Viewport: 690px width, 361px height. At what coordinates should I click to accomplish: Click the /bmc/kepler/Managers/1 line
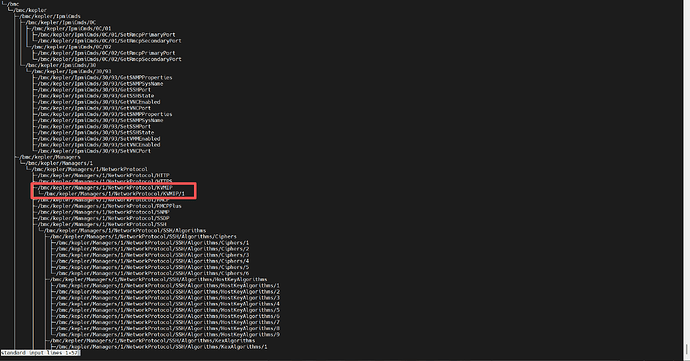coord(59,163)
